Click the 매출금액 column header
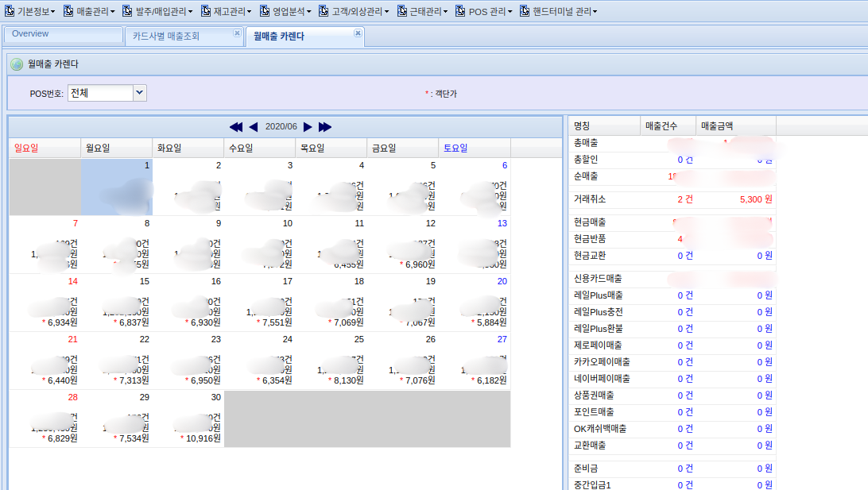The height and width of the screenshot is (490, 868). click(736, 126)
